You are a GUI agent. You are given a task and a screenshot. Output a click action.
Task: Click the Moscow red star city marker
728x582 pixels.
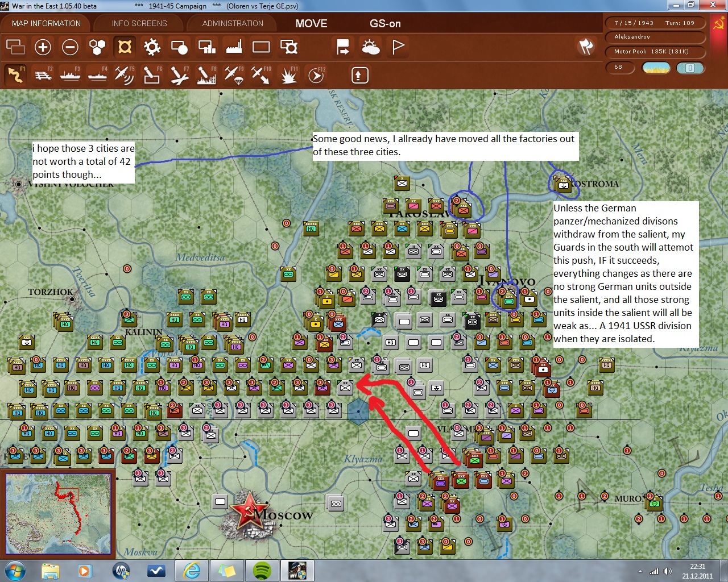250,513
